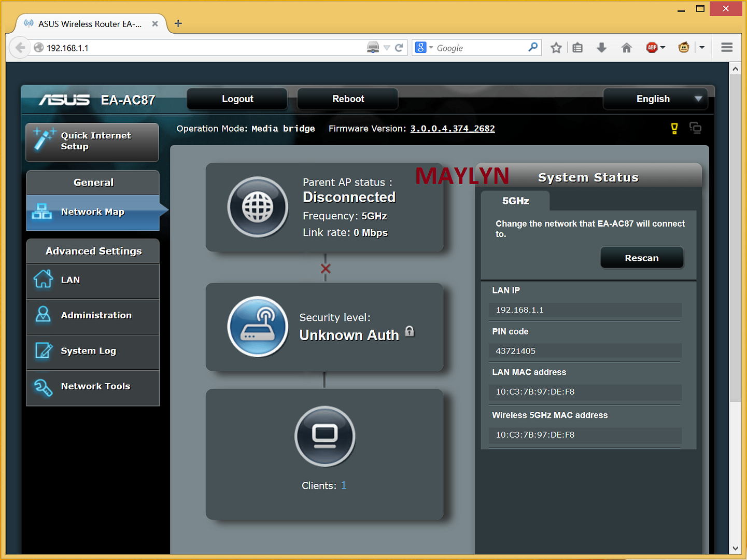Viewport: 747px width, 560px height.
Task: Click the Clients computer monitor icon
Action: click(x=325, y=436)
